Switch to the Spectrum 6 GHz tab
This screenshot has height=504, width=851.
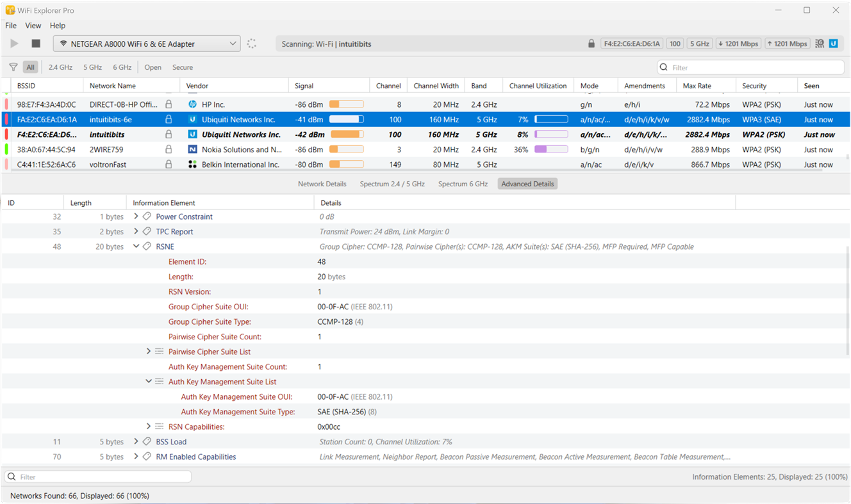463,184
